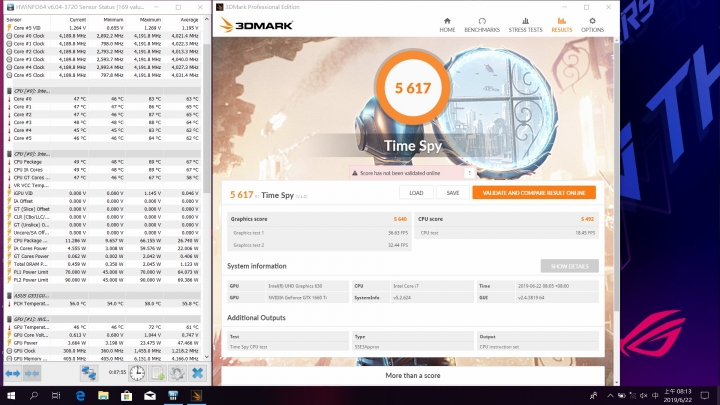Open Task View on the taskbar

[56, 395]
